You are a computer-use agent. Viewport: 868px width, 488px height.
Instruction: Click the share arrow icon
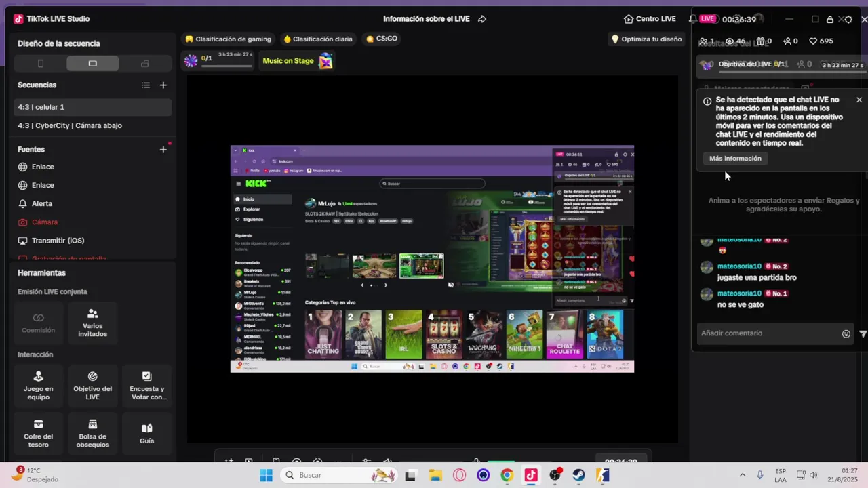[482, 19]
